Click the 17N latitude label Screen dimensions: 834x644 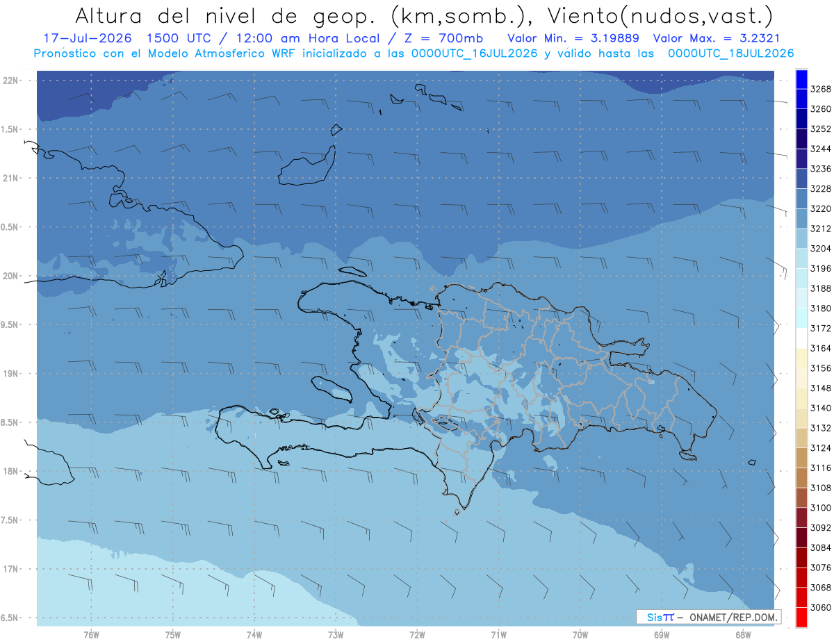[12, 570]
